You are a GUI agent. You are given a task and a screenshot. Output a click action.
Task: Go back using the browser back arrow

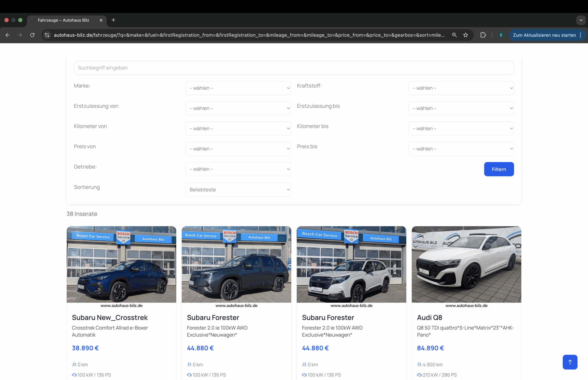pyautogui.click(x=8, y=35)
